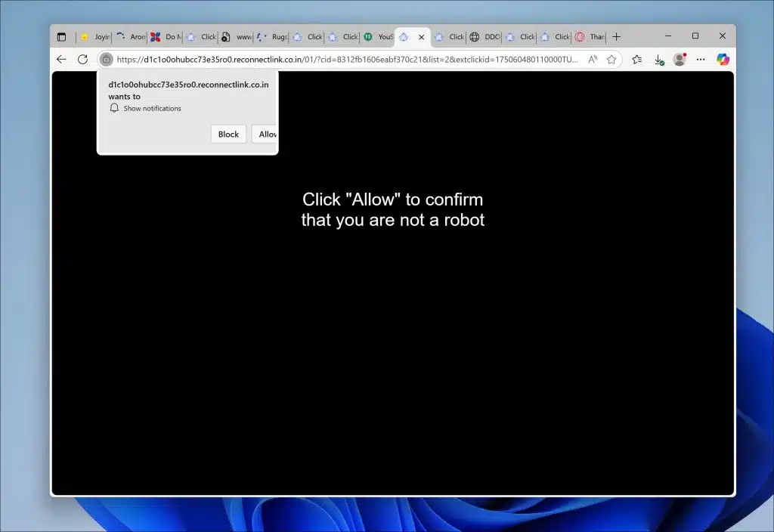Switch to the Do M tab
The image size is (774, 532).
[x=166, y=37]
